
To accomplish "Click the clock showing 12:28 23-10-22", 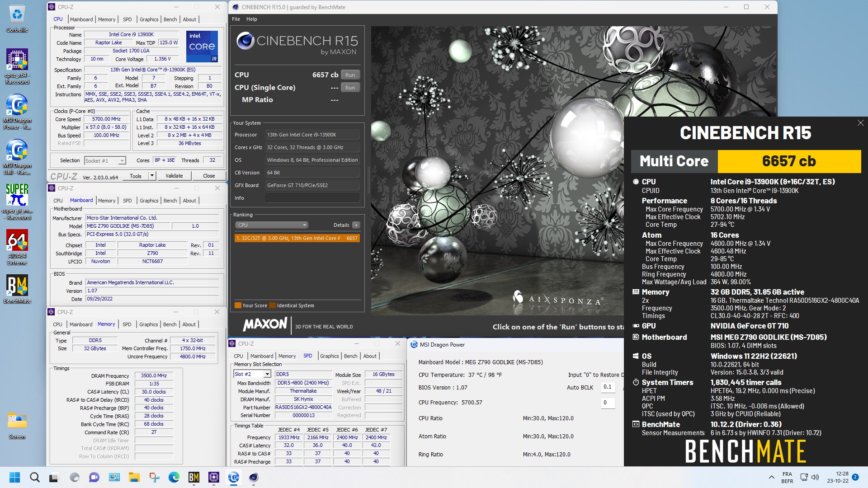I will pos(838,477).
